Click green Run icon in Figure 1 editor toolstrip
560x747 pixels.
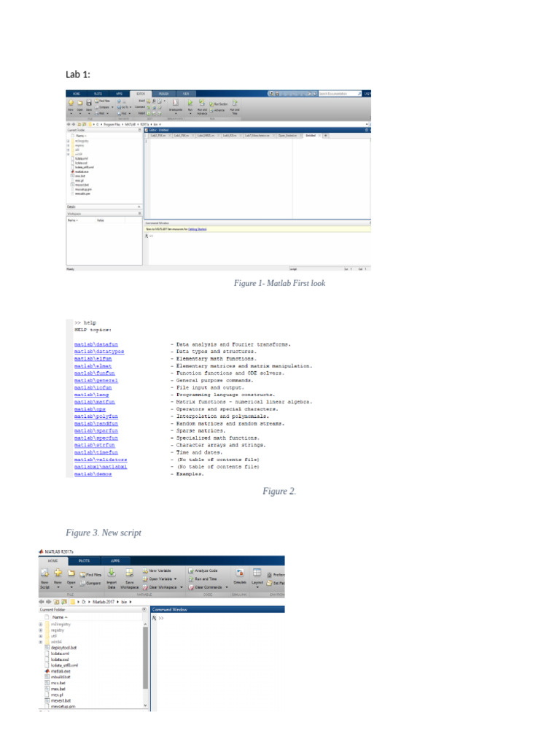(190, 102)
